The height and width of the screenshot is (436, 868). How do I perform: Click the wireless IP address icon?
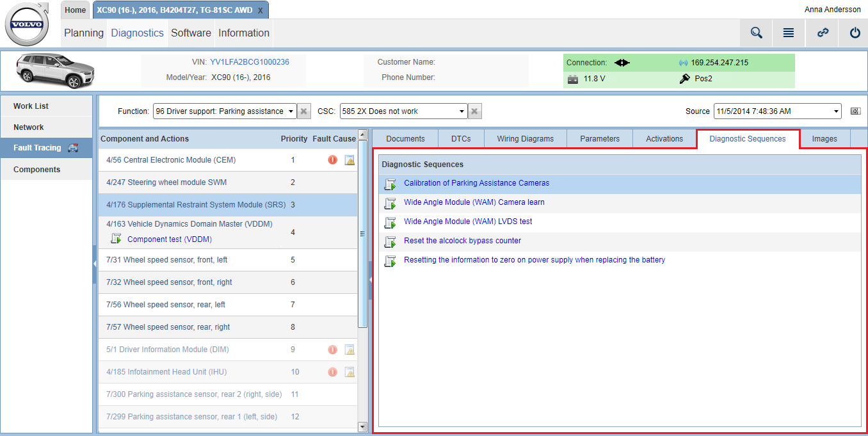683,63
